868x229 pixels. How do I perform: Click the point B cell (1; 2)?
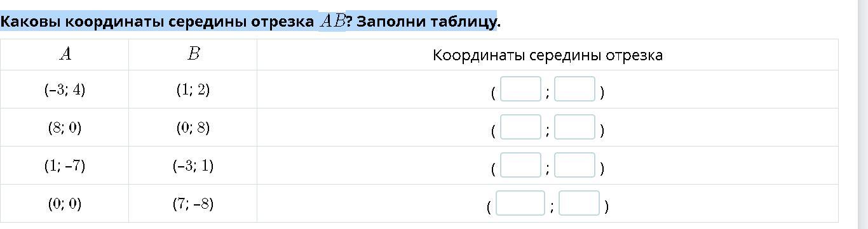pos(193,89)
